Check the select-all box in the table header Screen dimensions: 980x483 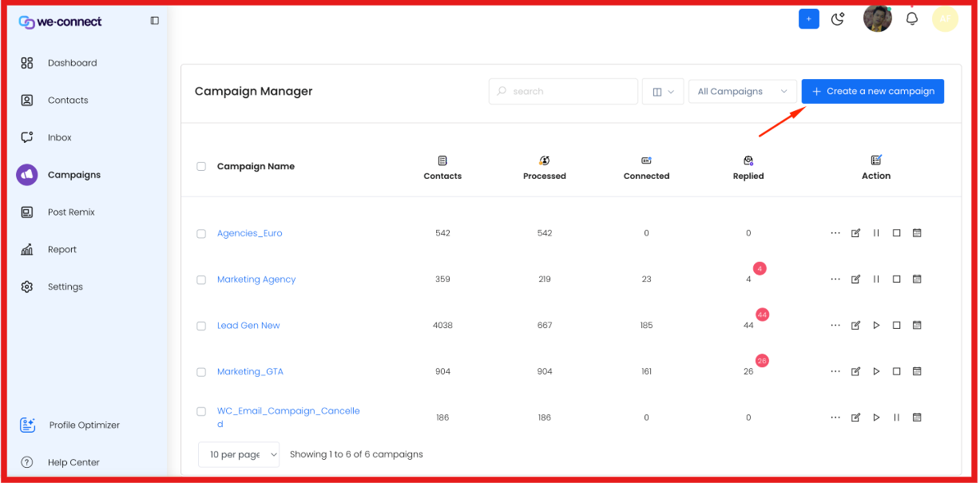[x=200, y=166]
